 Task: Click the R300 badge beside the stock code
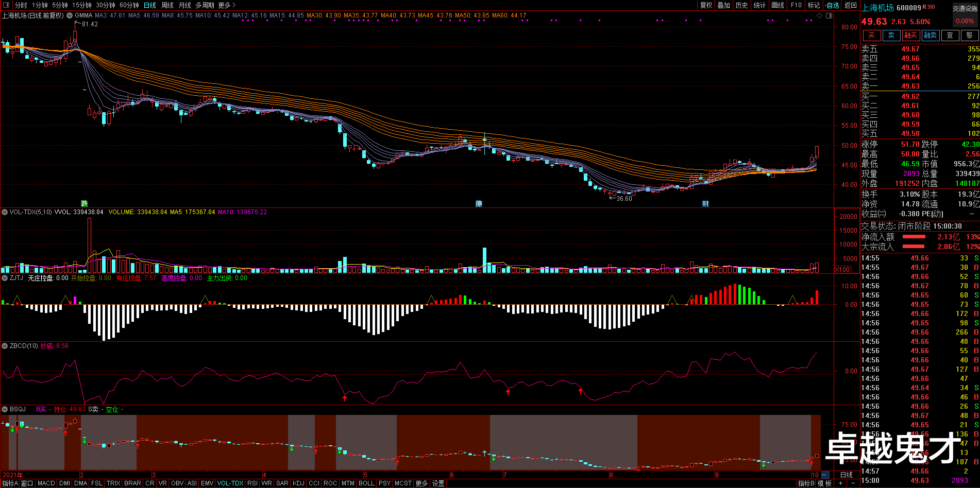coord(929,7)
